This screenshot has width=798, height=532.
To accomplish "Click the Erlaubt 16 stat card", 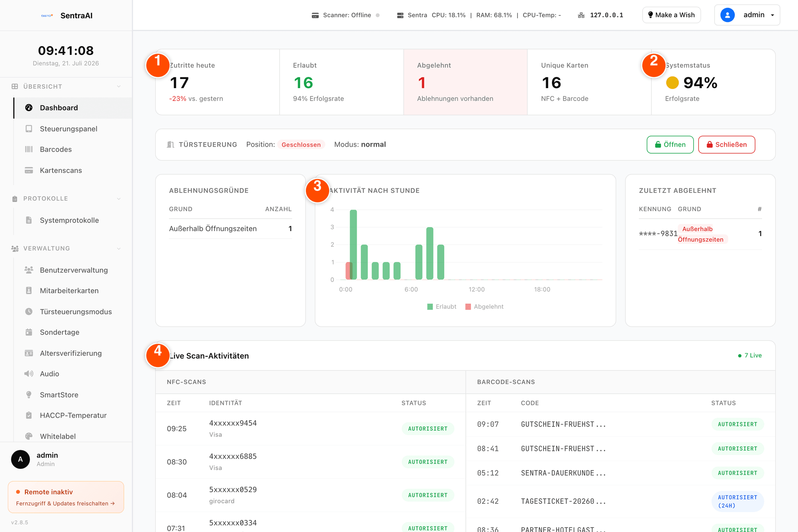I will point(341,82).
